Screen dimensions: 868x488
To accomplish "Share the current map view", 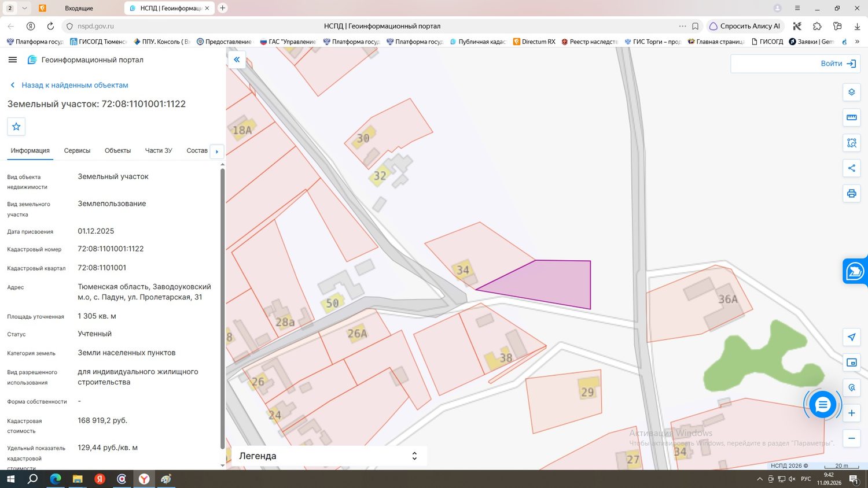I will pyautogui.click(x=851, y=168).
